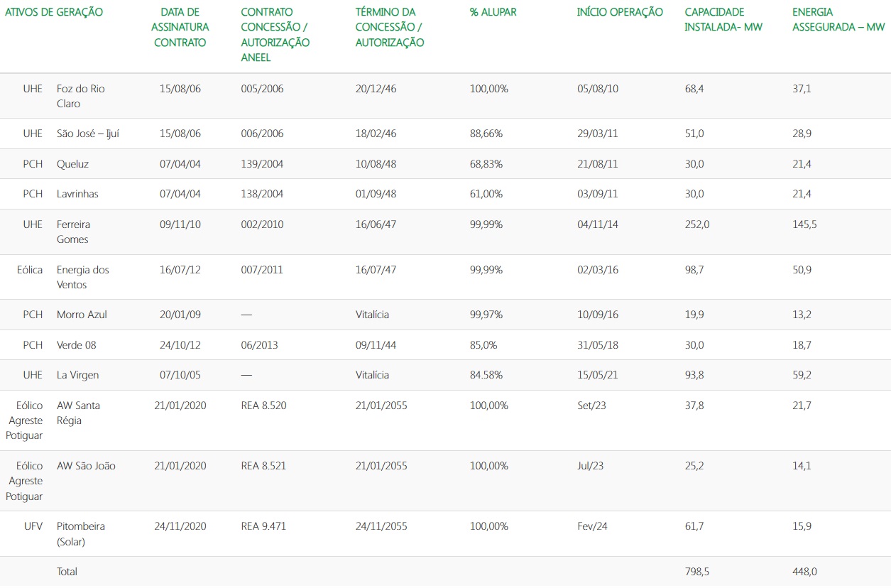Click the Energia dos Ventos asset name
Viewport: 891px width, 588px height.
(x=82, y=277)
